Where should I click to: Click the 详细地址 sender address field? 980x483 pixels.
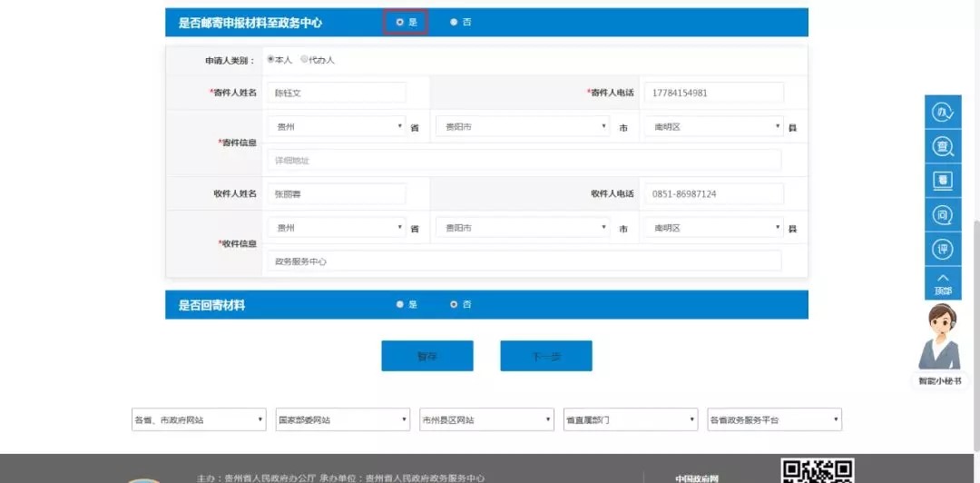(x=524, y=160)
